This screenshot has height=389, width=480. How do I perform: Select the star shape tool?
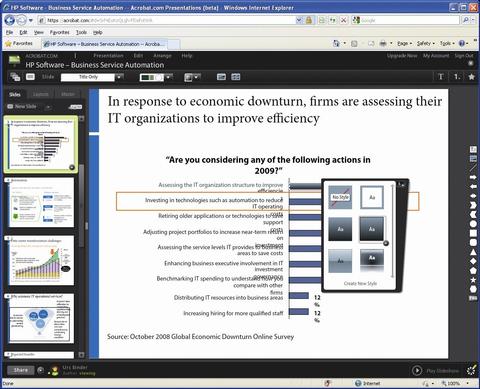[x=473, y=280]
